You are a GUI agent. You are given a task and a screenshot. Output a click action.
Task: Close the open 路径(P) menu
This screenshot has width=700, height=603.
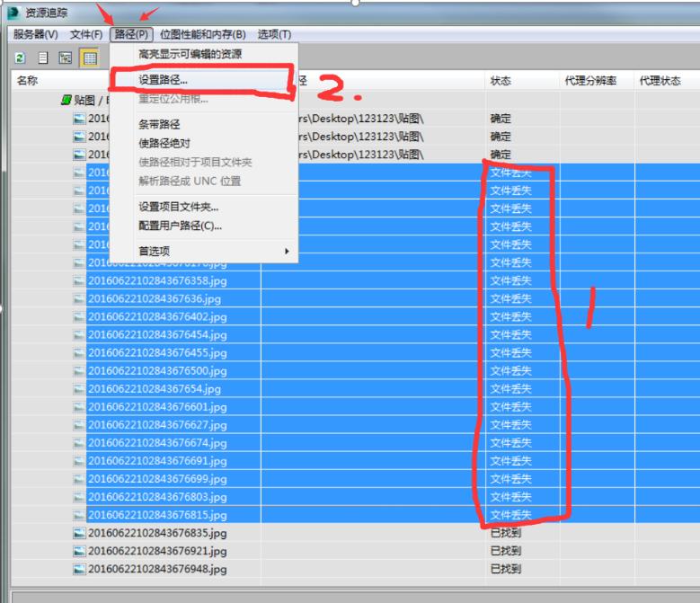tap(131, 34)
